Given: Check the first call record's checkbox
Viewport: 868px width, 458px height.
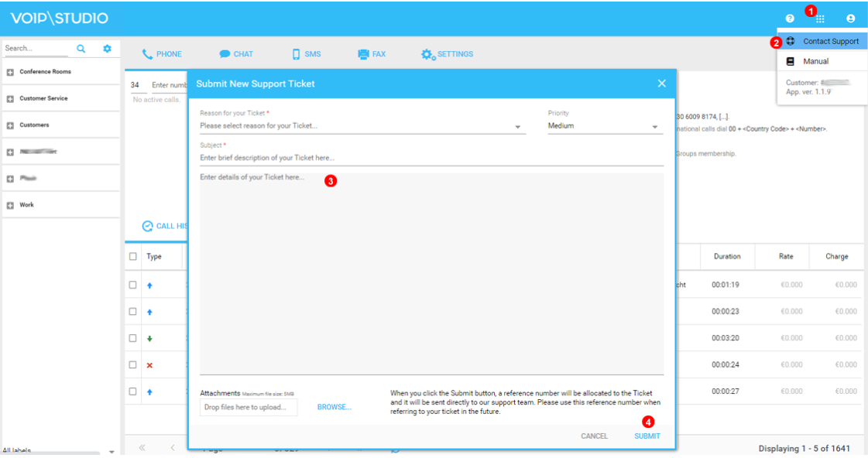Looking at the screenshot, I should (x=132, y=284).
